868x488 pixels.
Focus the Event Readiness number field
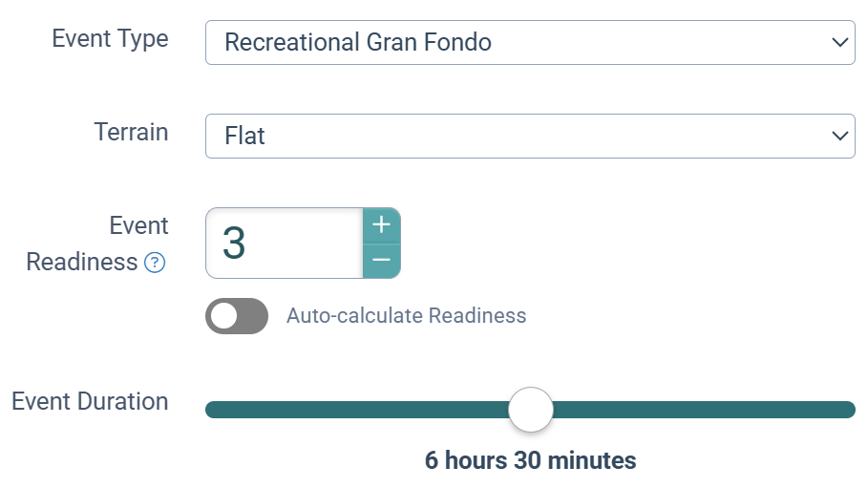tap(284, 244)
